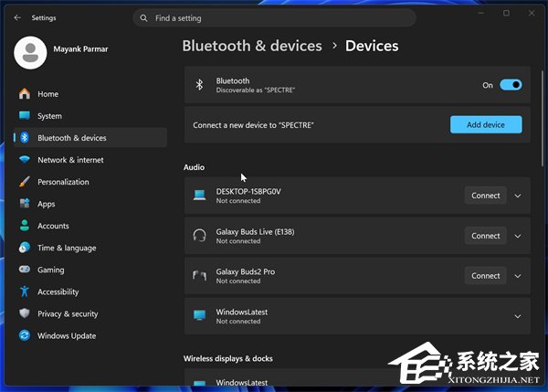
Task: Click the Home house icon
Action: point(25,94)
